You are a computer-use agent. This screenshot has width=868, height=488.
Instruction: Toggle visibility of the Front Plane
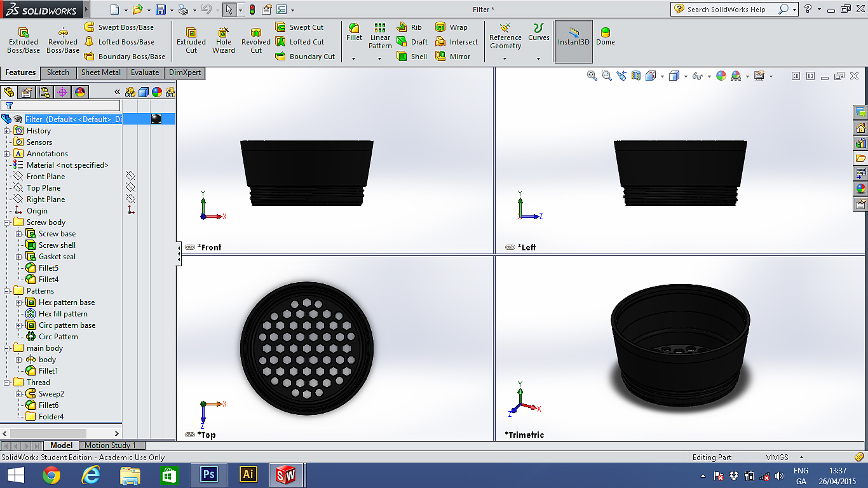coord(130,176)
